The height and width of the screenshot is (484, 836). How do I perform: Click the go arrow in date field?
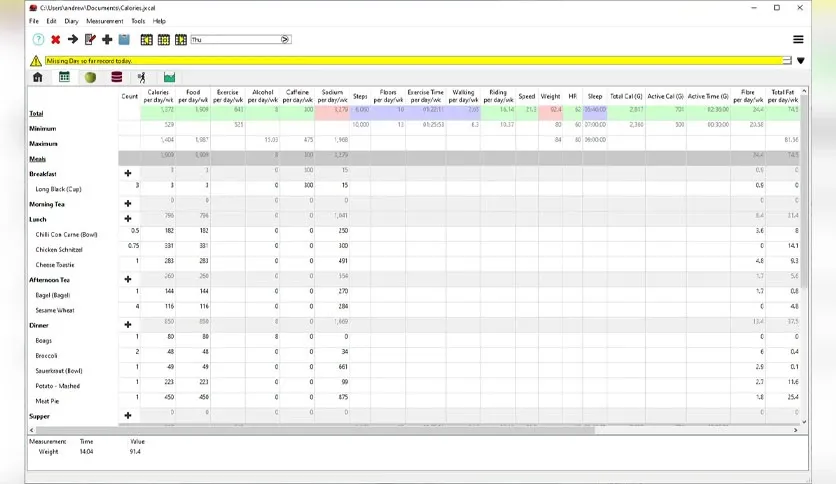point(285,39)
